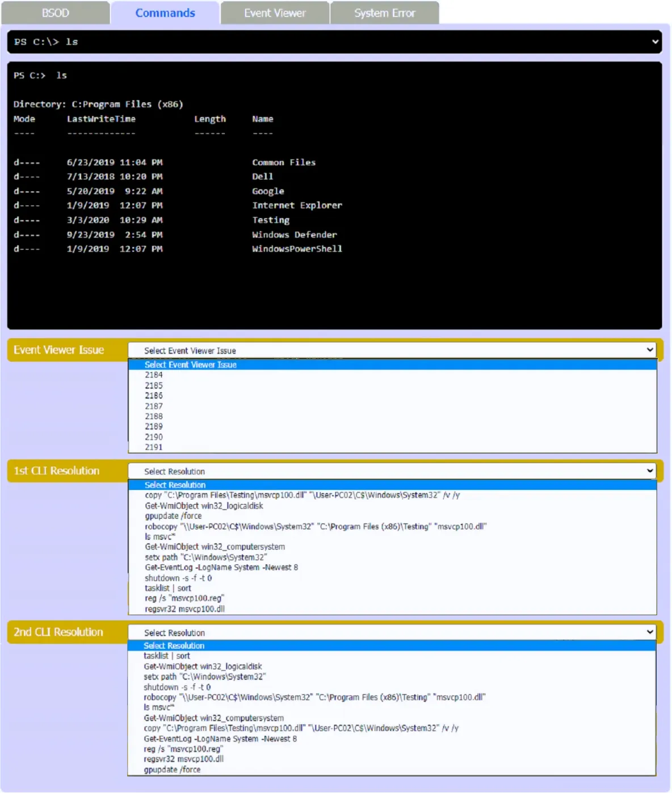Pick gpupdate /force in 1st CLI Resolution list
Viewport: 672px width, 793px height.
pyautogui.click(x=392, y=516)
